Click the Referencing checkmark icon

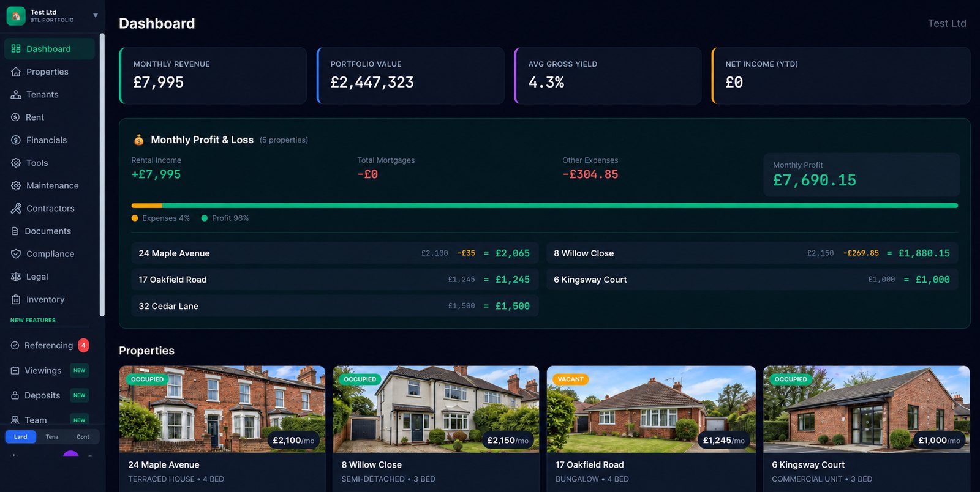coord(15,345)
